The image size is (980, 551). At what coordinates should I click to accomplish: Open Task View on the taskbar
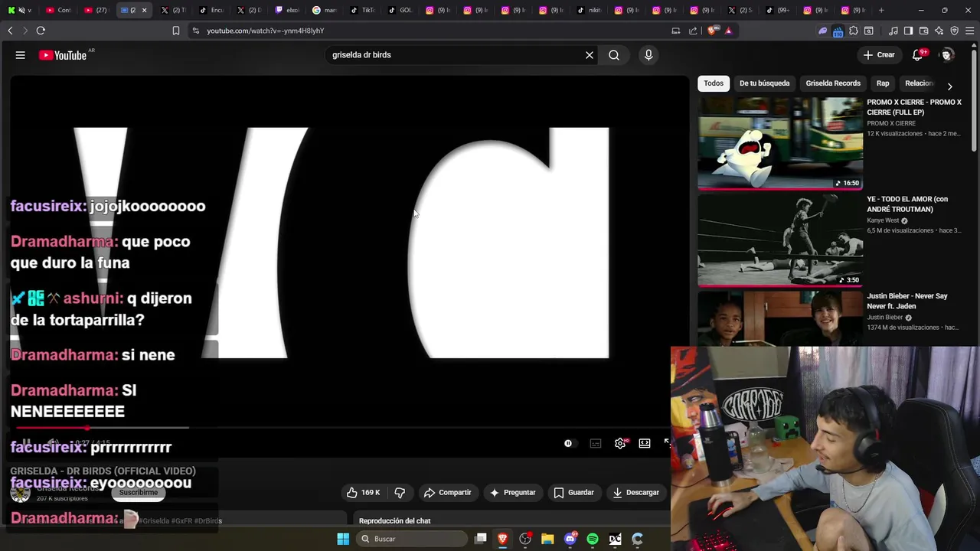coord(481,539)
